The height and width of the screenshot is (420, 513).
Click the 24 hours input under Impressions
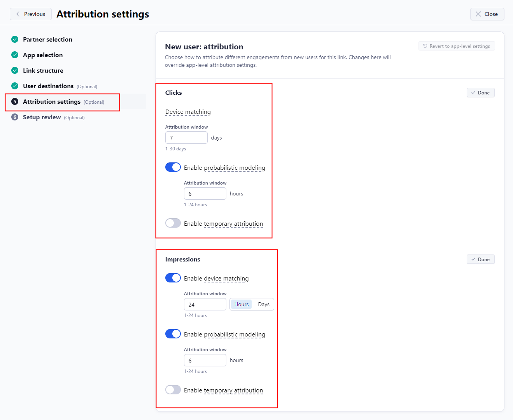pos(205,304)
